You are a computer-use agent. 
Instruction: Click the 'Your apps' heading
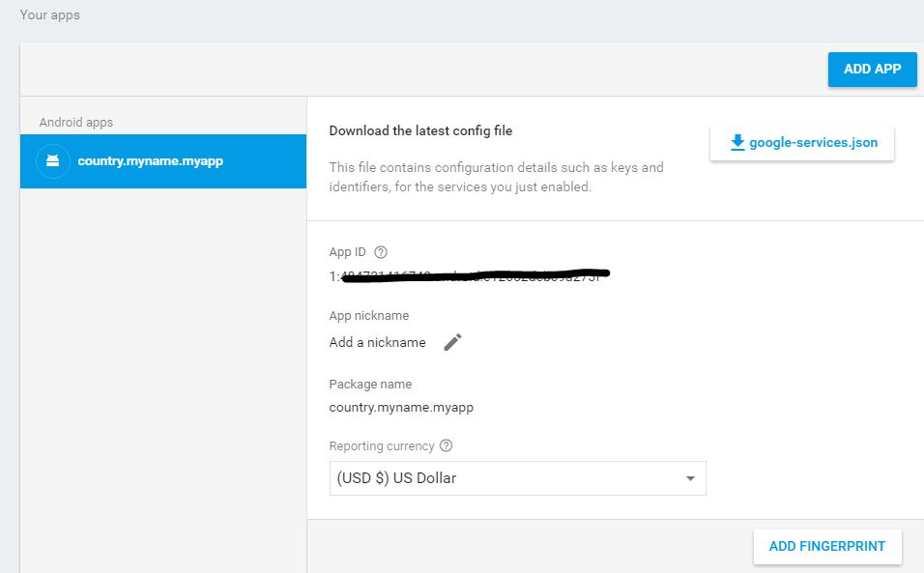[x=50, y=15]
